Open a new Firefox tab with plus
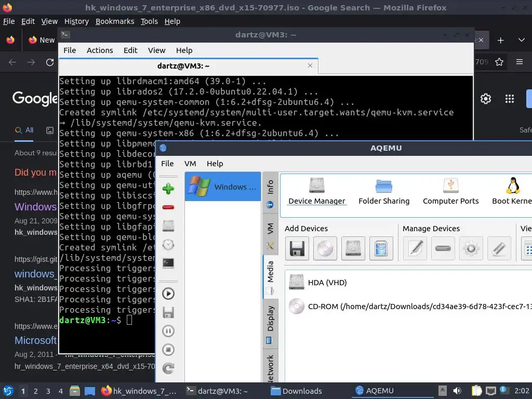 500,41
